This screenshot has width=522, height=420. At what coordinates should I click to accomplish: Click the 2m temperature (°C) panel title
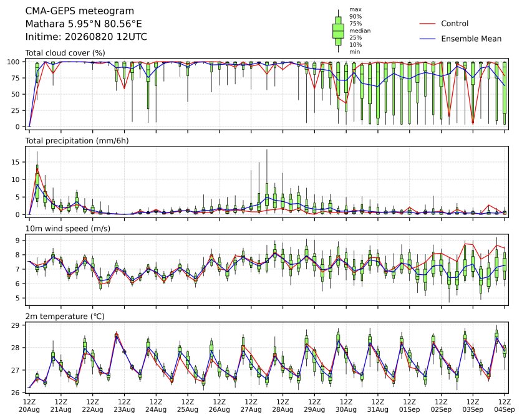[65, 317]
